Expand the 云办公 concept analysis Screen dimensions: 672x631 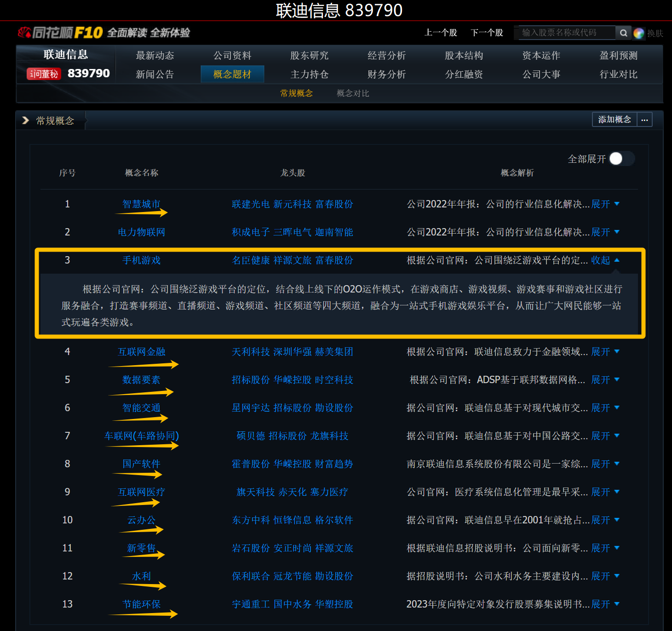point(605,520)
